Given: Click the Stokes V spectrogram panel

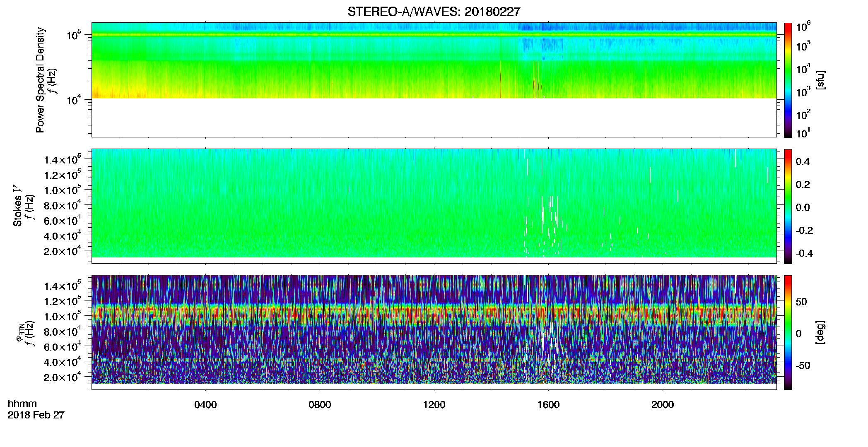Looking at the screenshot, I should tap(434, 206).
